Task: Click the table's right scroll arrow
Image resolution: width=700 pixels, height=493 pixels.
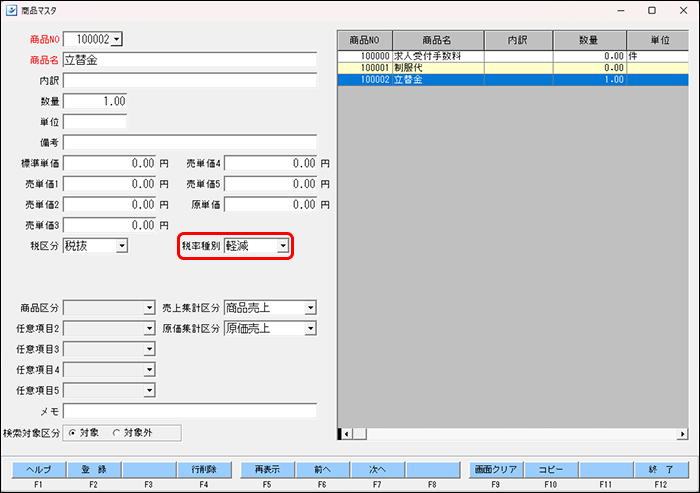Action: (682, 434)
